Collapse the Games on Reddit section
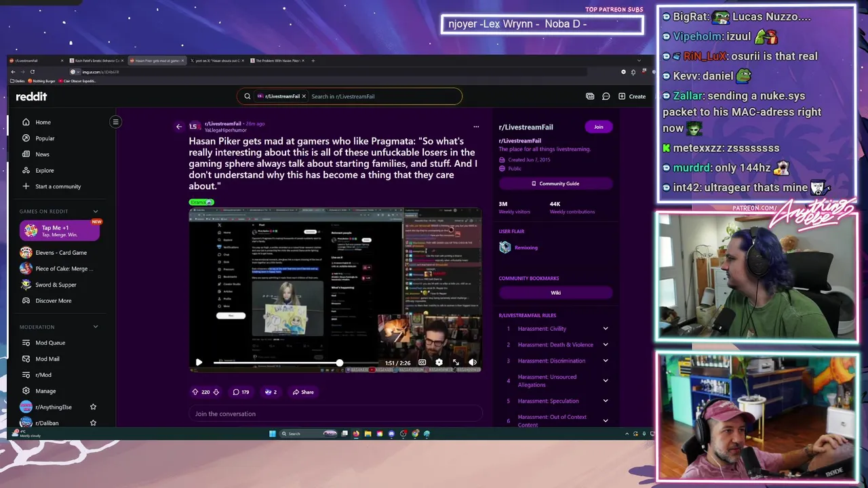The width and height of the screenshot is (868, 488). tap(96, 211)
